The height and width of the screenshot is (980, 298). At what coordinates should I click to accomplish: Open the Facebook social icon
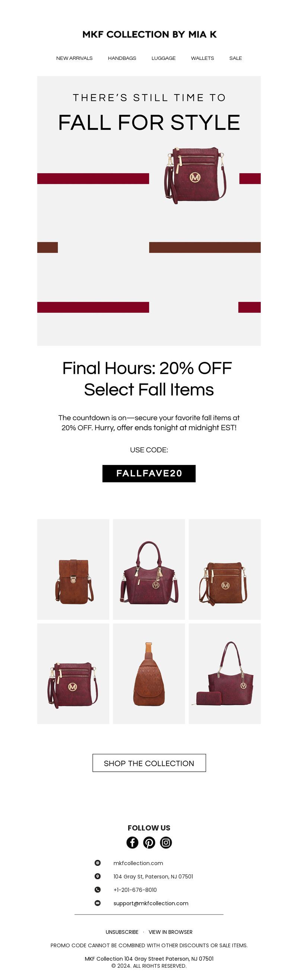pos(132,842)
